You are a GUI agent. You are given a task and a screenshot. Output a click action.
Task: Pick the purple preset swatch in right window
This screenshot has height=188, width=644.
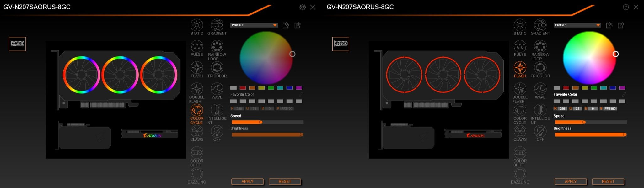click(622, 88)
